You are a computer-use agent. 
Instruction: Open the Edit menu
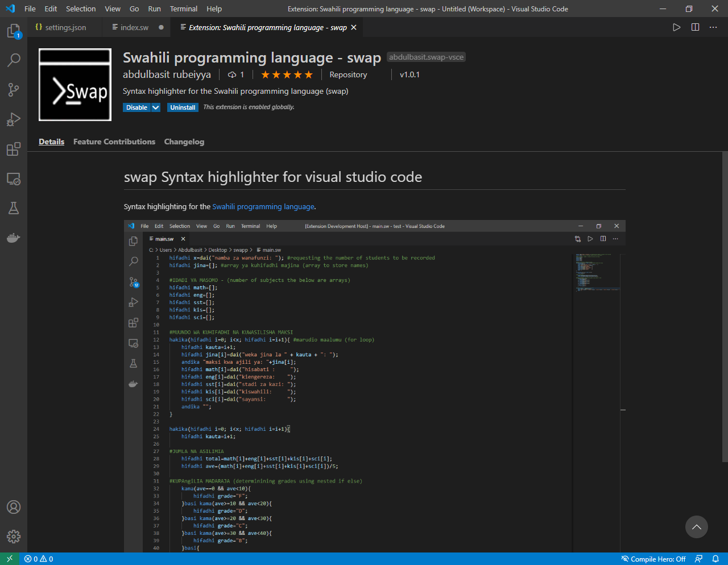pos(51,9)
